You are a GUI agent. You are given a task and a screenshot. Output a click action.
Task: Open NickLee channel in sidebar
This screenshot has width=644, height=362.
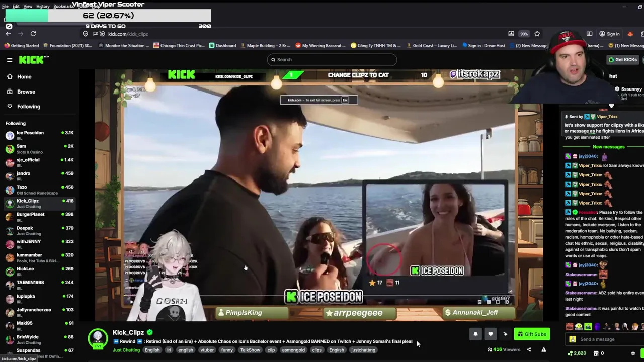[x=39, y=271]
